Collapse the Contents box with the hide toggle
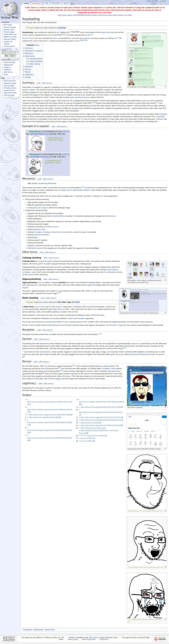169x644 pixels. pyautogui.click(x=37, y=45)
